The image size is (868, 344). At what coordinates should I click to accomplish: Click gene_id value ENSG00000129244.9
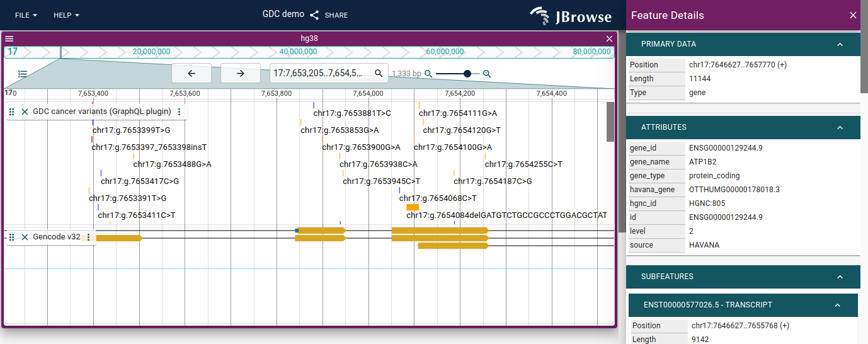pyautogui.click(x=726, y=148)
